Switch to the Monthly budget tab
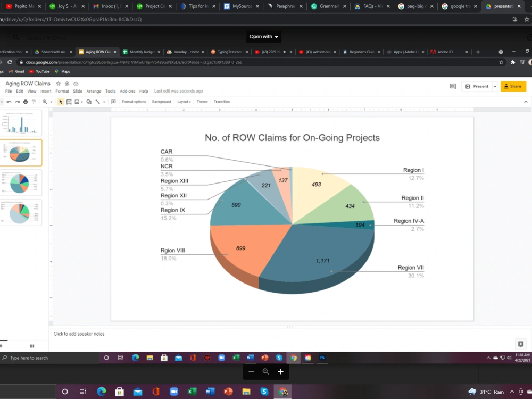532x399 pixels. click(141, 52)
